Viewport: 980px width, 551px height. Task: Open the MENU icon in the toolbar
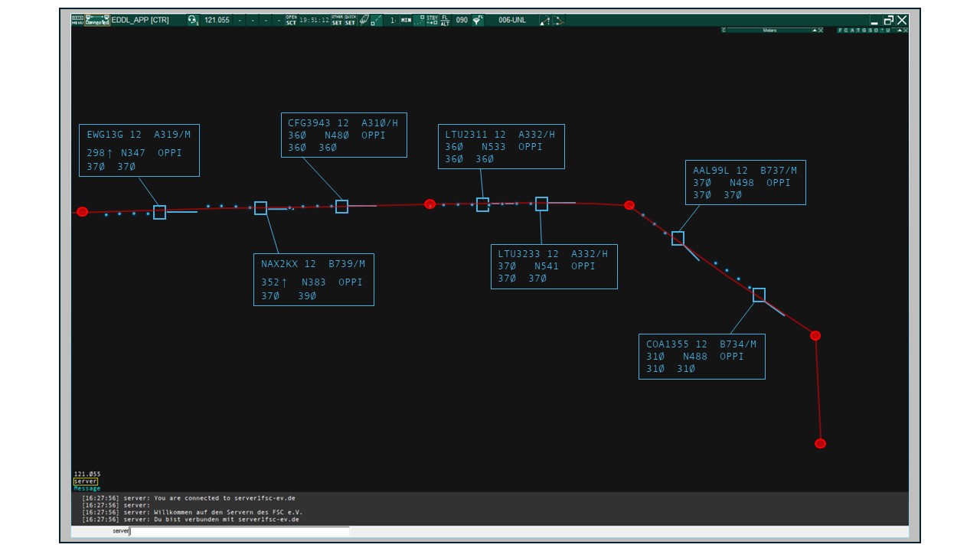tap(77, 21)
